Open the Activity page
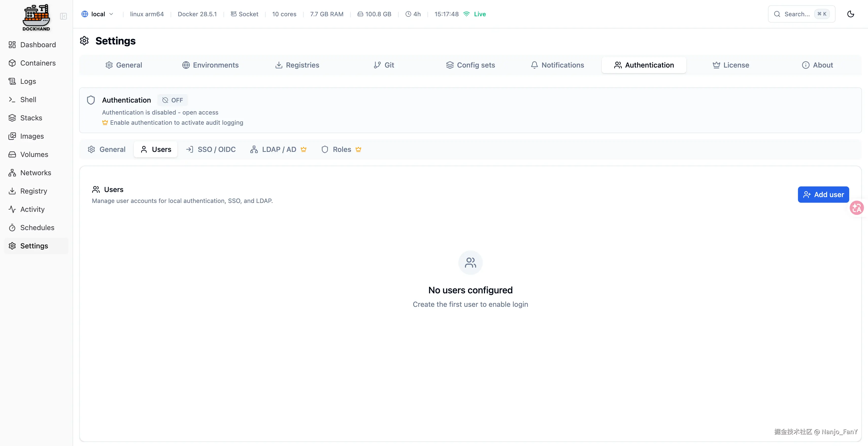The image size is (868, 446). pyautogui.click(x=32, y=209)
